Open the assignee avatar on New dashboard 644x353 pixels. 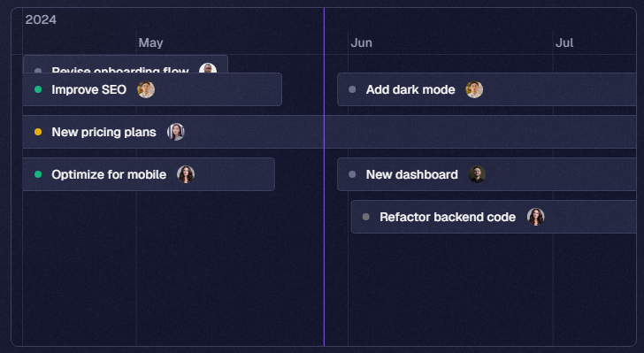[478, 174]
